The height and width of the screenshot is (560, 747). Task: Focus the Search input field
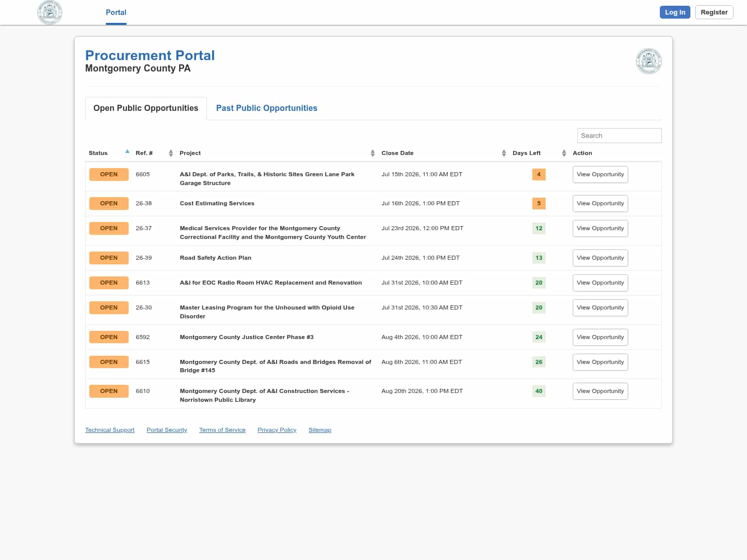coord(619,135)
